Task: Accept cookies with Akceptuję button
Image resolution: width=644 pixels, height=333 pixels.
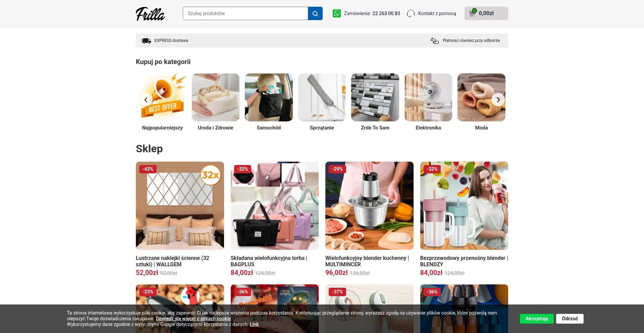Action: (x=537, y=319)
